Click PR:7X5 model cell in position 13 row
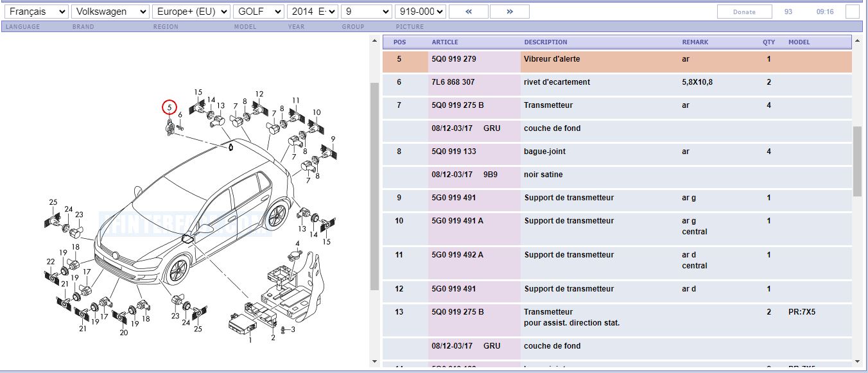This screenshot has height=373, width=868. click(x=802, y=312)
